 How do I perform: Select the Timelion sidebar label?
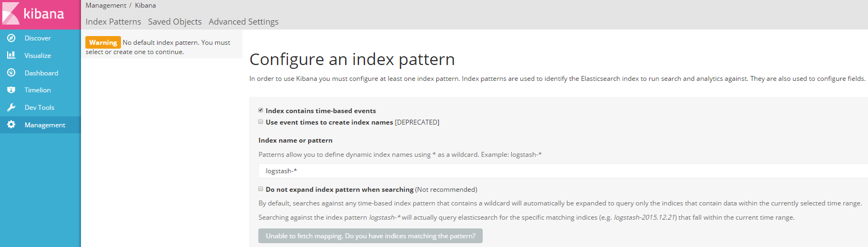tap(38, 90)
